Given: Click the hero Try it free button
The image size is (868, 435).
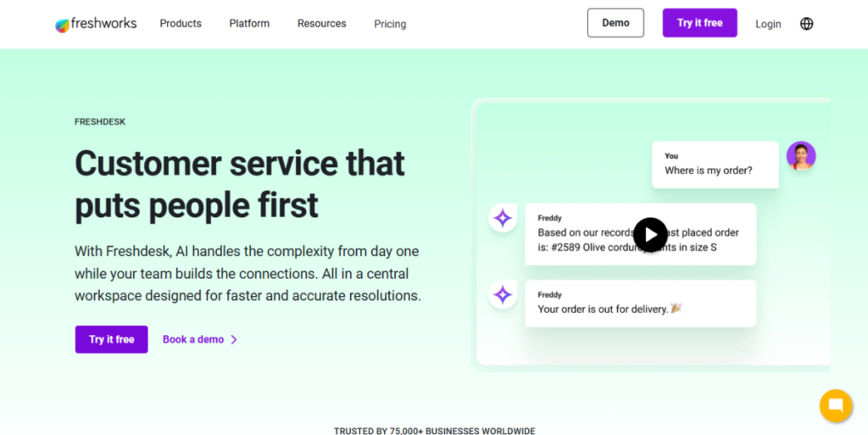Looking at the screenshot, I should pyautogui.click(x=111, y=339).
